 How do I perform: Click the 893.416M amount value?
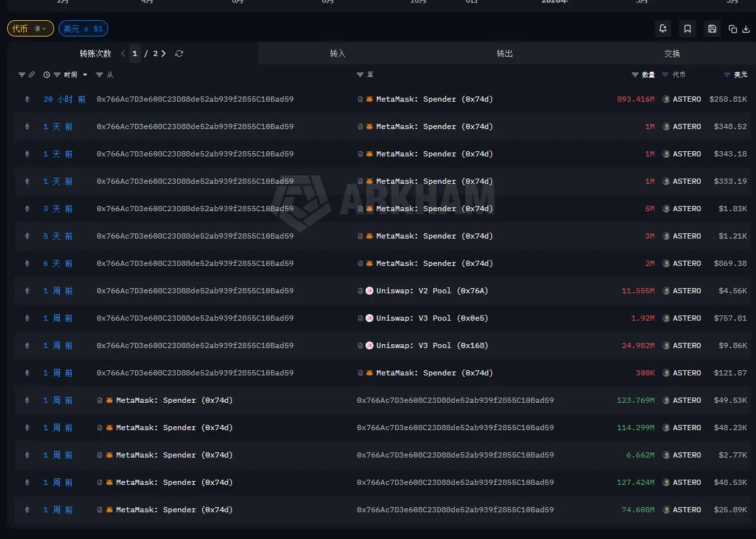pyautogui.click(x=636, y=99)
